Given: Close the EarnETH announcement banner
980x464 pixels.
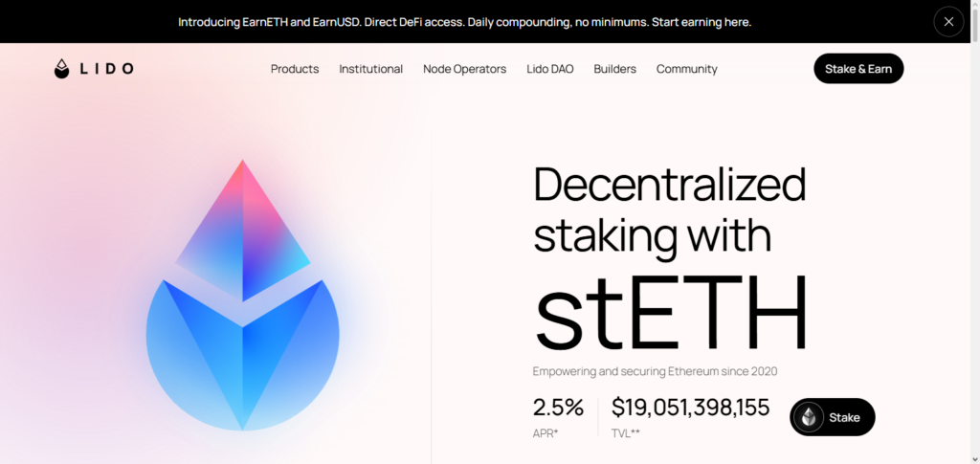Looking at the screenshot, I should [948, 21].
